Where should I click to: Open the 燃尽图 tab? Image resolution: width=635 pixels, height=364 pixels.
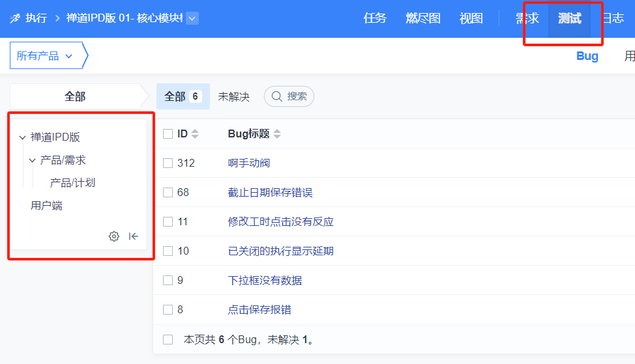tap(423, 18)
